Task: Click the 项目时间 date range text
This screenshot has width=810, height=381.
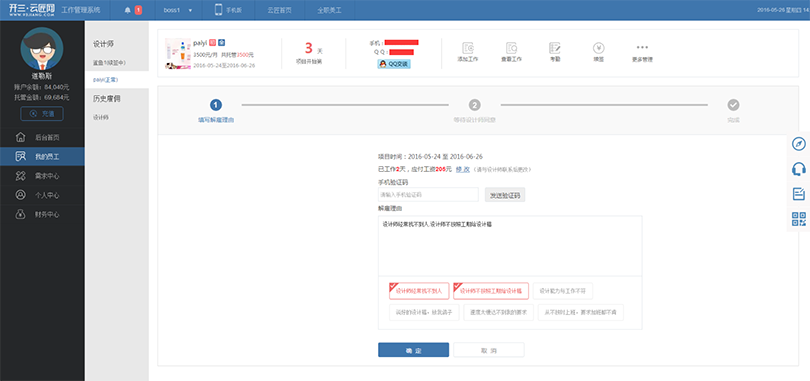Action: pyautogui.click(x=430, y=156)
